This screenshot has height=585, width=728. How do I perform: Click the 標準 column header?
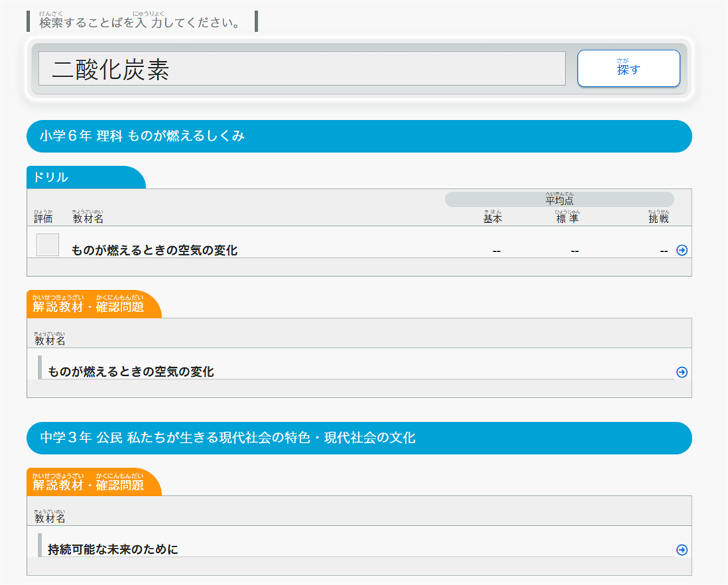pyautogui.click(x=568, y=218)
